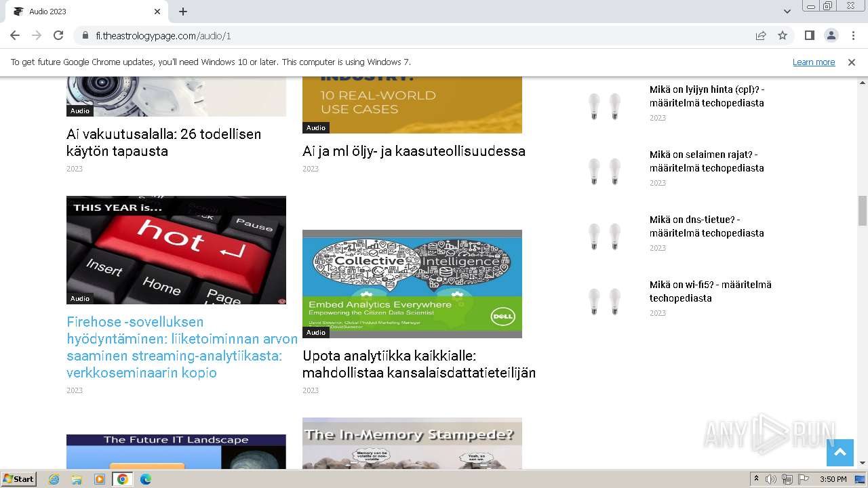Open Mikä on dns-tietue? link
Screen dimensions: 868x488
pos(707,226)
